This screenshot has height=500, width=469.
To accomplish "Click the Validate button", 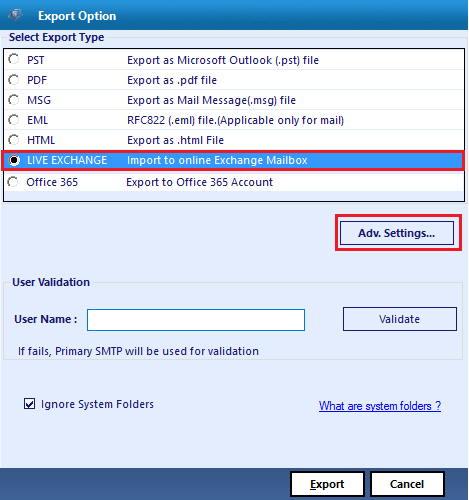I will [x=400, y=319].
